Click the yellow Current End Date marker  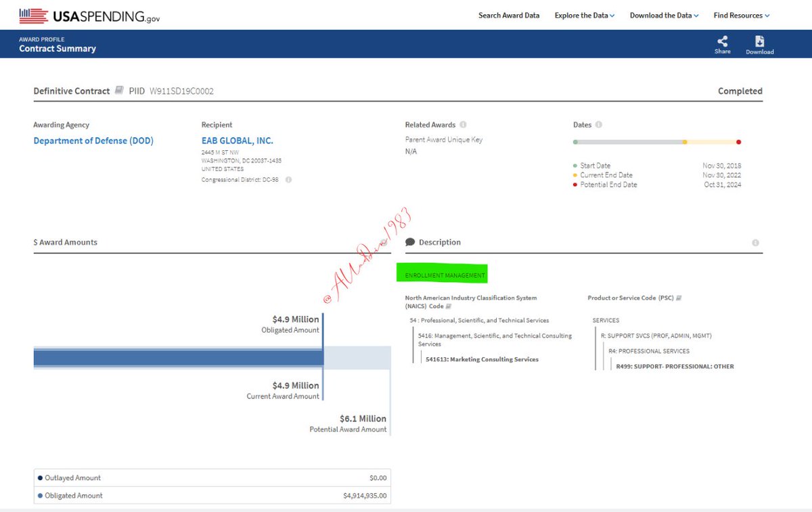[685, 142]
